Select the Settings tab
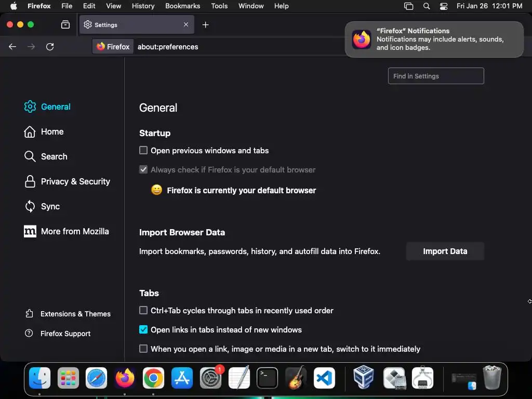532x399 pixels. click(x=137, y=24)
